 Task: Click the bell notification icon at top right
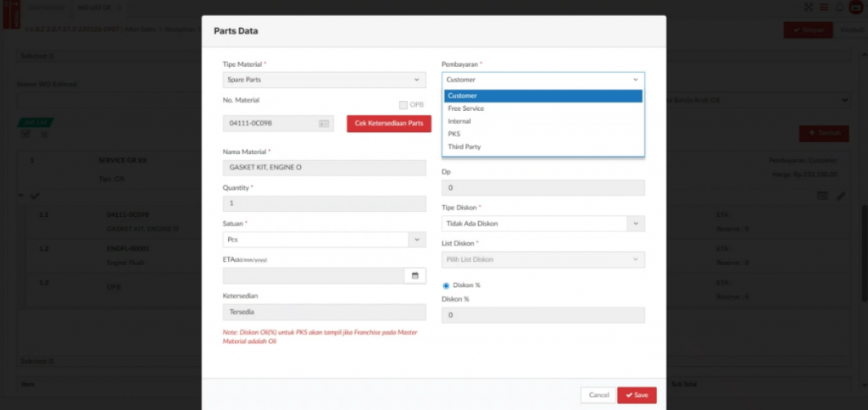pos(838,8)
